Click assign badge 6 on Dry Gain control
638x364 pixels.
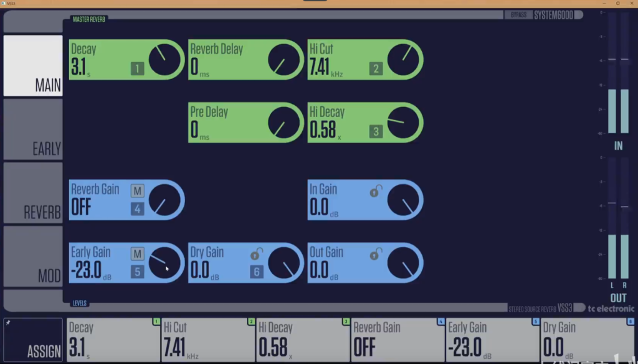coord(256,272)
